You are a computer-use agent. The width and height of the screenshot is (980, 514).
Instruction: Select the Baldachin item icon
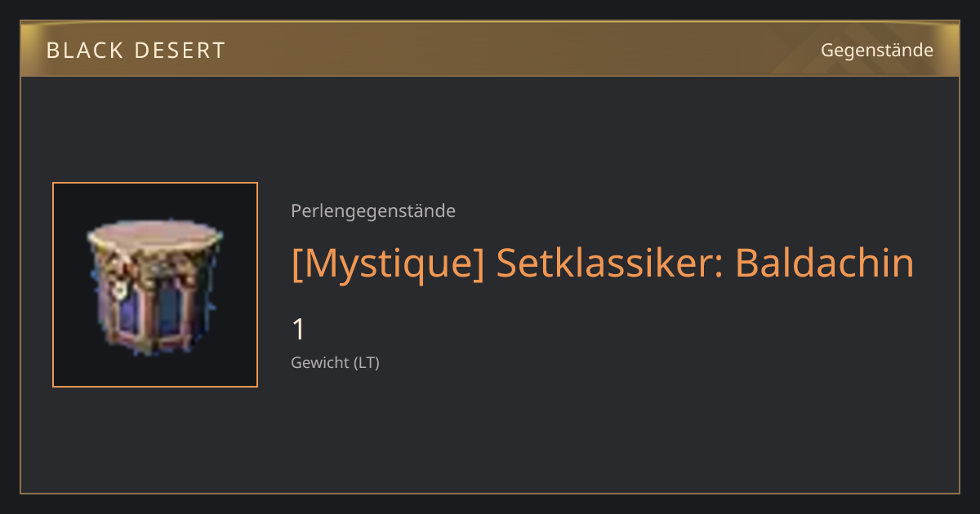155,285
